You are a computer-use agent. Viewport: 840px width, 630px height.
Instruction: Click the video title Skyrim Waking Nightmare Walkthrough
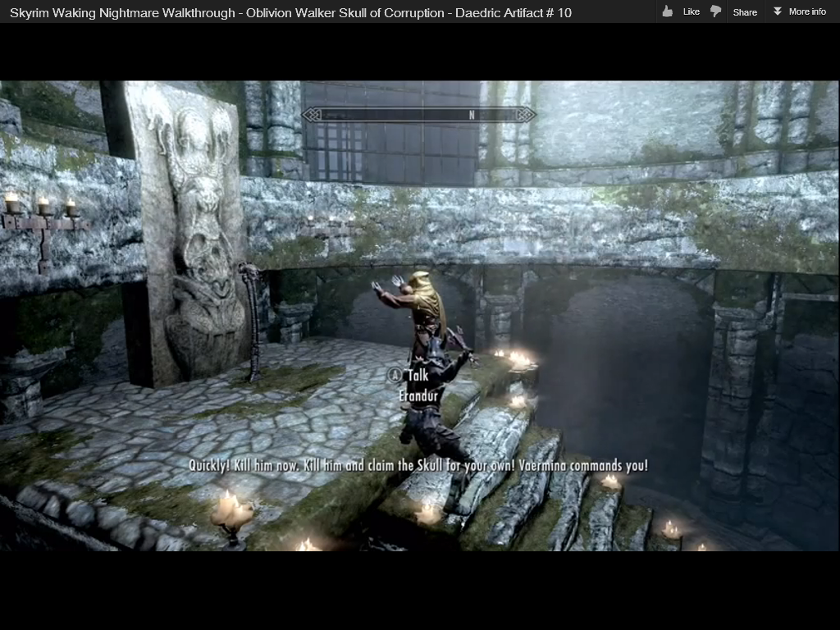click(x=290, y=12)
